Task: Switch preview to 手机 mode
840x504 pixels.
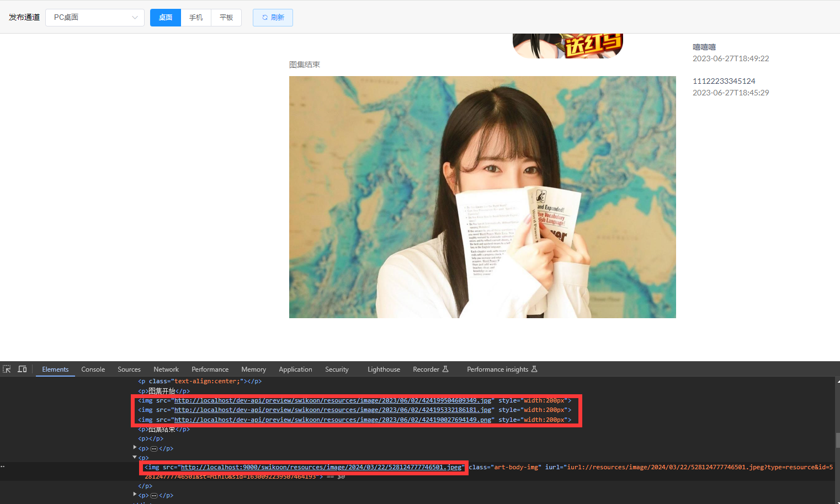Action: 196,18
